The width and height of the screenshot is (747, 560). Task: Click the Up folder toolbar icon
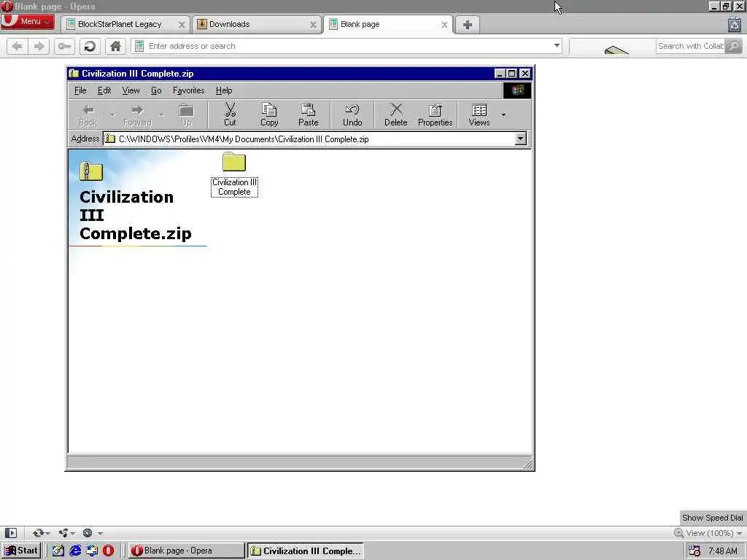tap(186, 114)
